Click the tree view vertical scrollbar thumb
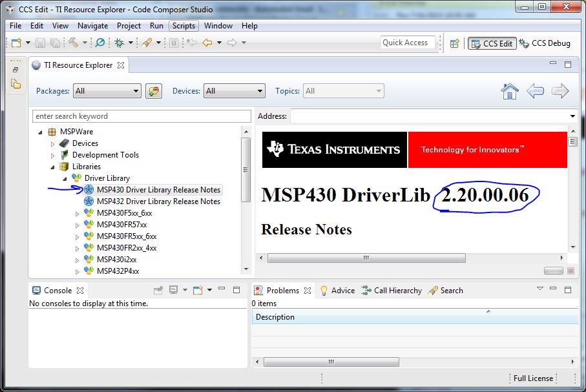The width and height of the screenshot is (586, 392). pyautogui.click(x=246, y=170)
